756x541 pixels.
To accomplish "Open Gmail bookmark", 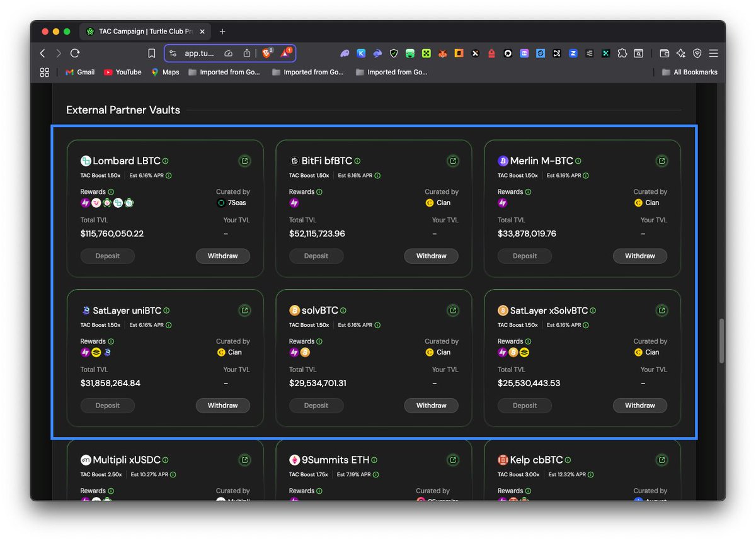I will [x=80, y=72].
